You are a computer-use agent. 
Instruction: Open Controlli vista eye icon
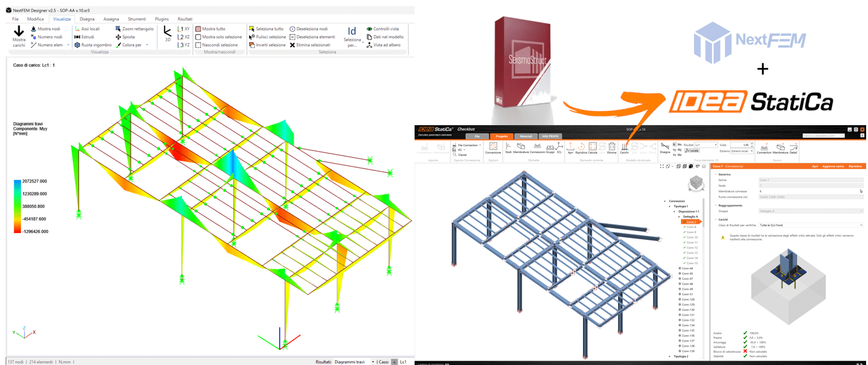pos(369,28)
